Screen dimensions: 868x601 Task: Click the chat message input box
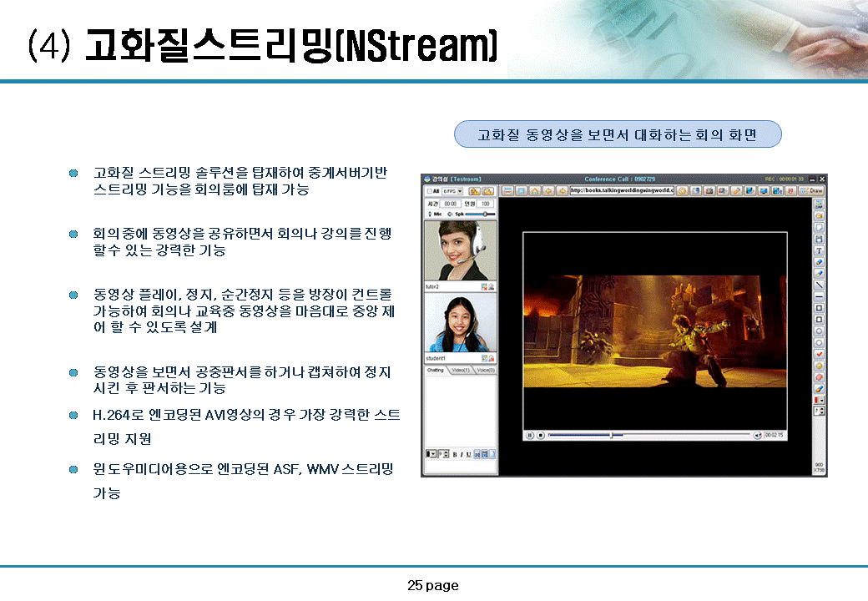tap(461, 466)
